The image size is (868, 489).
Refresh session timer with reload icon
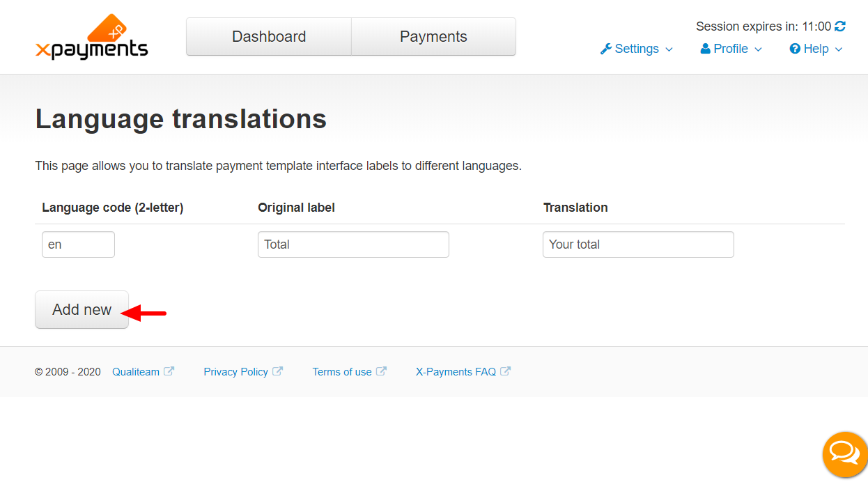(x=840, y=26)
